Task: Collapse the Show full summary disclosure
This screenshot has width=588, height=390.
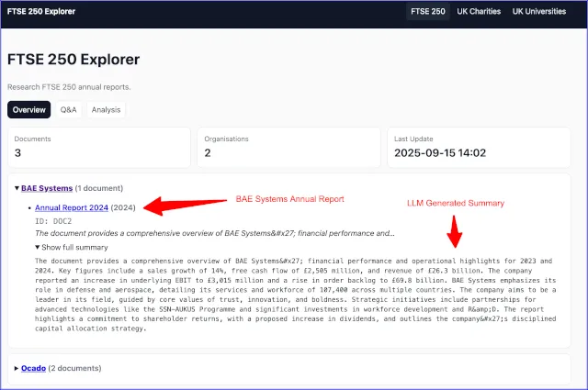Action: pyautogui.click(x=72, y=247)
